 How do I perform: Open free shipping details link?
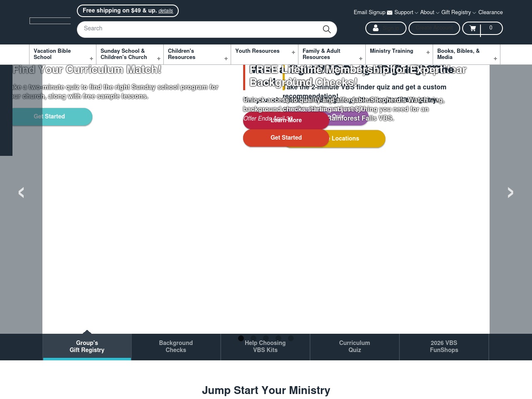165,11
